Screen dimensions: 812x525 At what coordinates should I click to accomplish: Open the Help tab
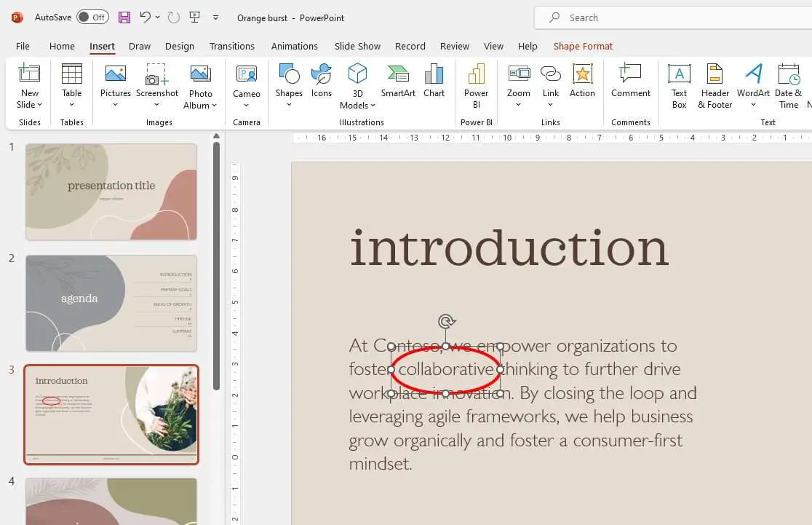528,46
